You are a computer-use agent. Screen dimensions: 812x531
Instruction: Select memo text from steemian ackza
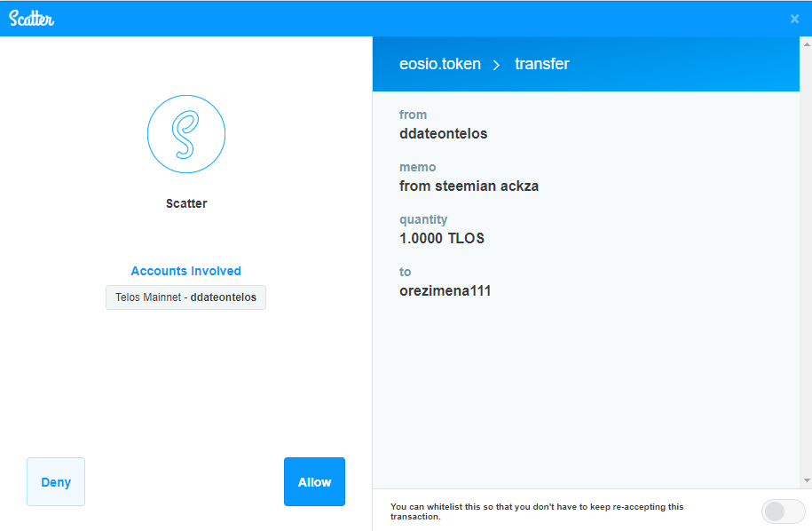[x=469, y=186]
